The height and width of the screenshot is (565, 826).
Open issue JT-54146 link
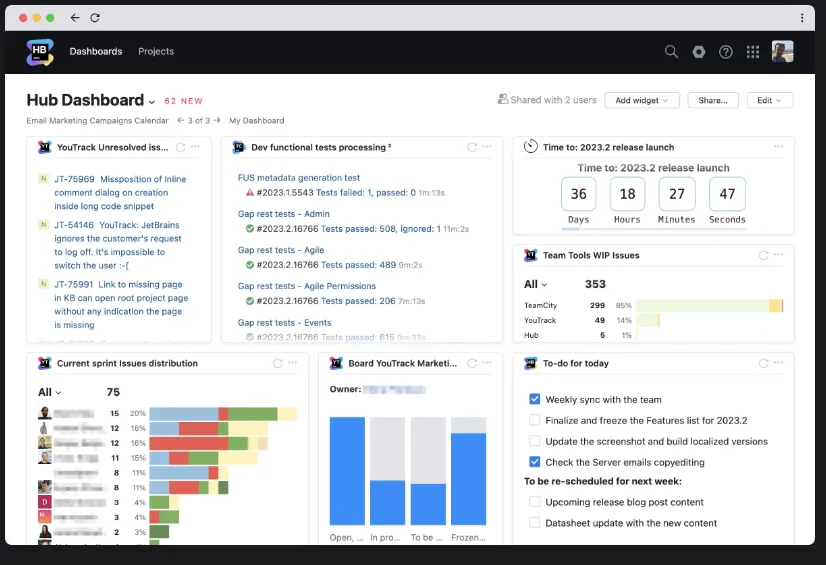[117, 245]
